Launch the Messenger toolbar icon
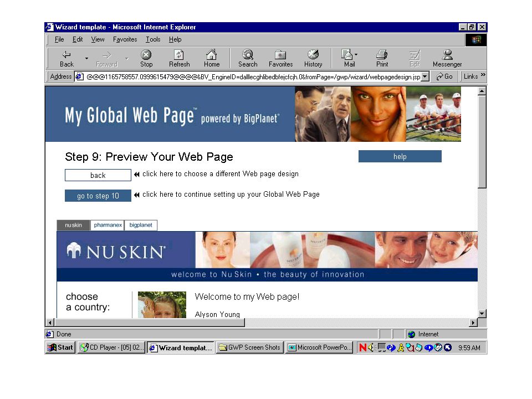532x399 pixels. (x=447, y=58)
